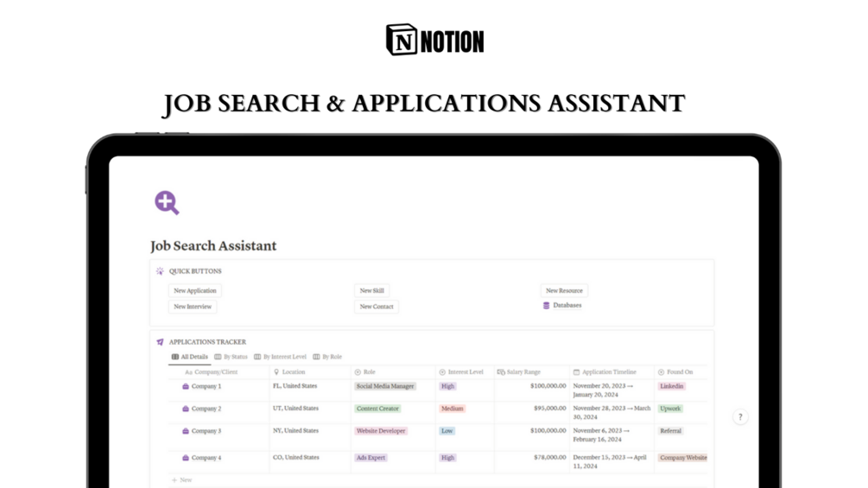Open the Company 1 row title

click(x=206, y=386)
